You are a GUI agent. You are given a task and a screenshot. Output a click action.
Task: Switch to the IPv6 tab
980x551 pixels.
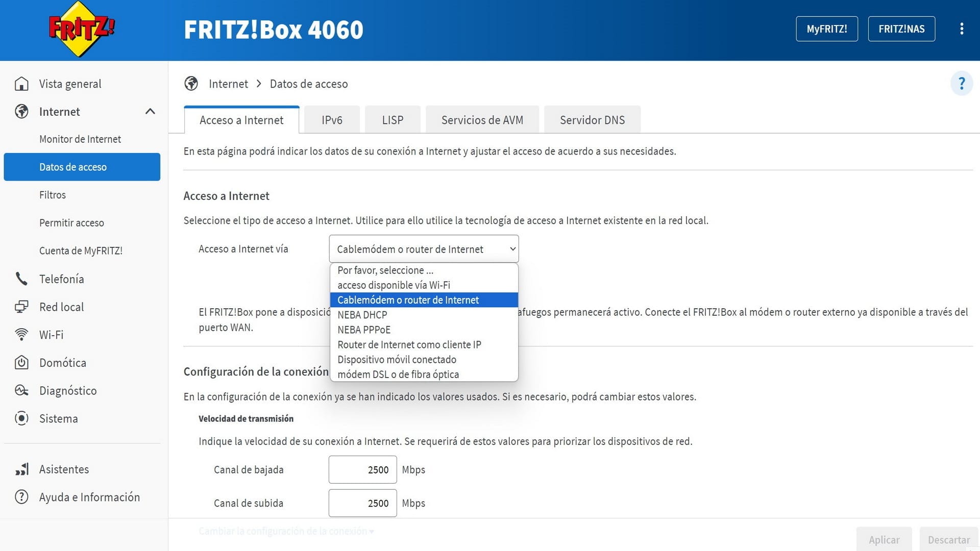pos(332,120)
